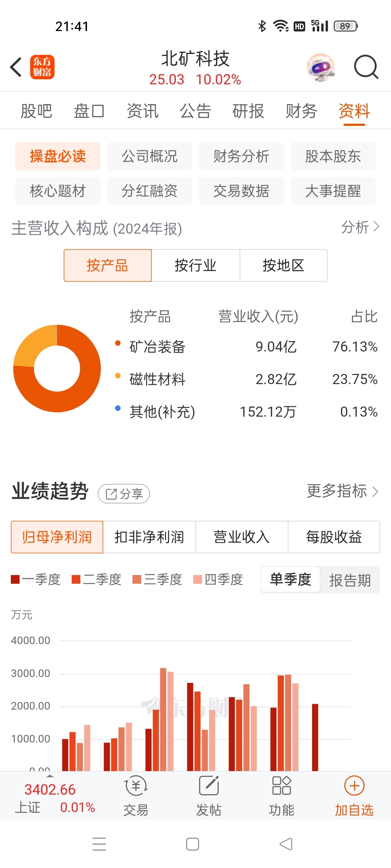The image size is (391, 868).
Task: Open the 功能 functions icon
Action: click(282, 786)
